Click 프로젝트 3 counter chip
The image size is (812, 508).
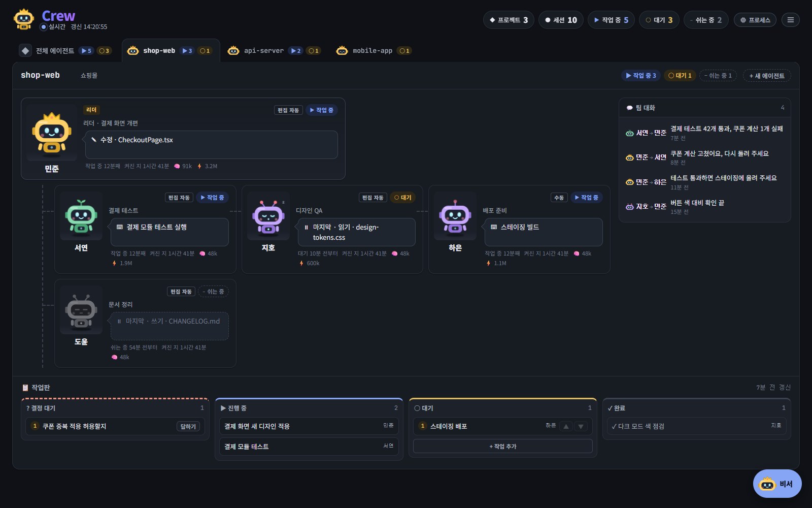509,20
